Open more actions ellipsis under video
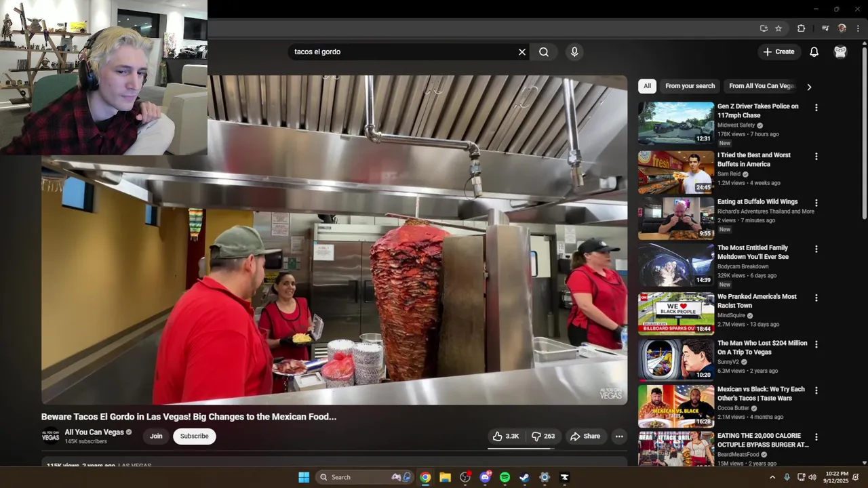 point(619,436)
